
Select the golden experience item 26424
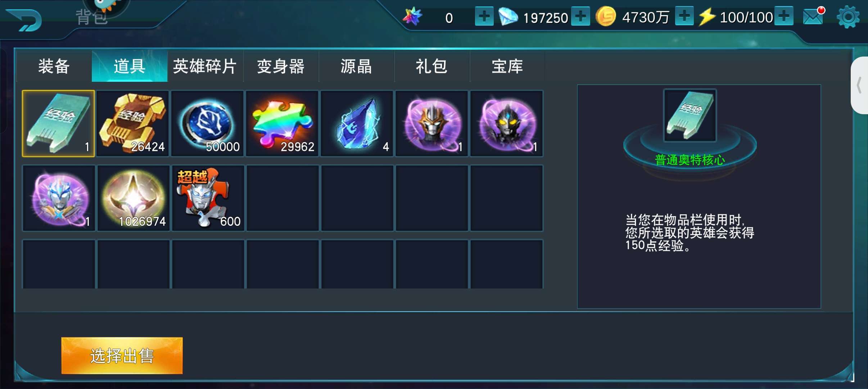(x=132, y=124)
